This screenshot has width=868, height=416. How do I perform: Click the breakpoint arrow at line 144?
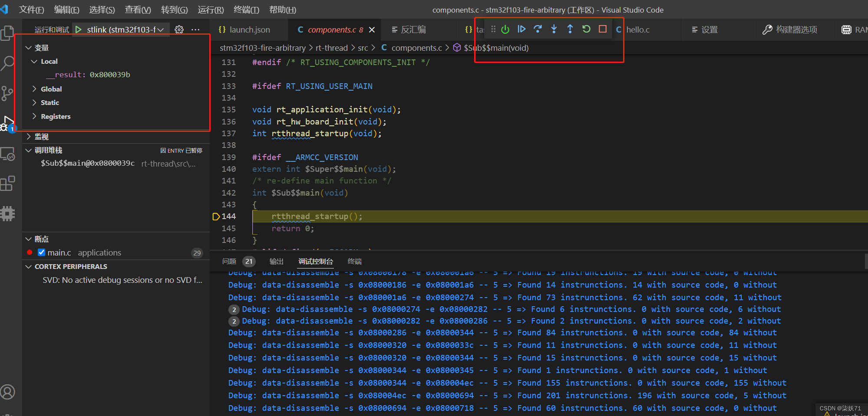tap(216, 216)
